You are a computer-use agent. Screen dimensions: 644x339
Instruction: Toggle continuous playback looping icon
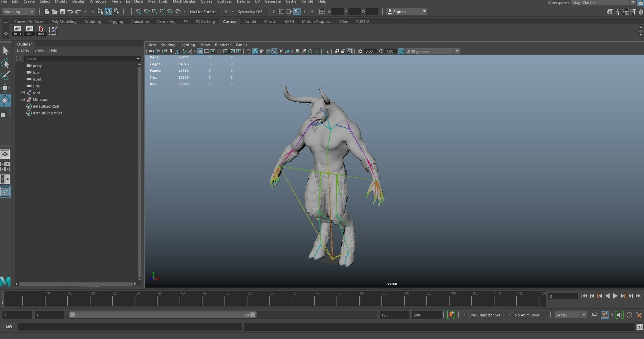point(595,315)
